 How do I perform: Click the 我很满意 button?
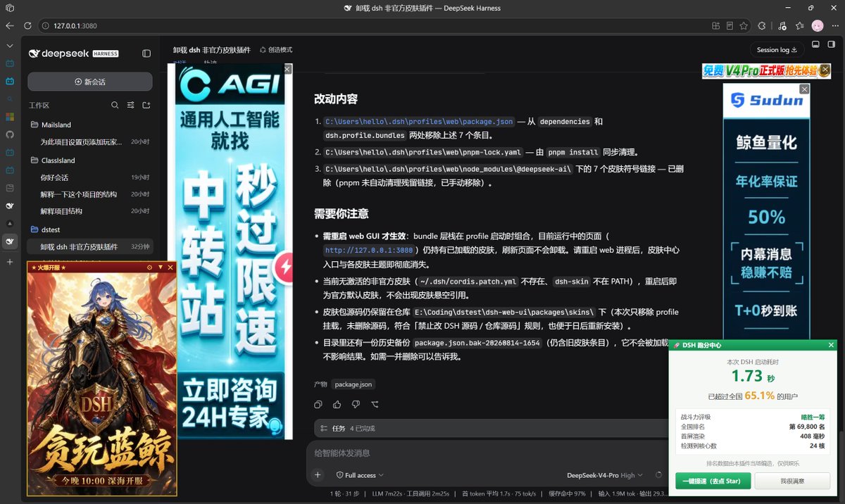coord(792,481)
